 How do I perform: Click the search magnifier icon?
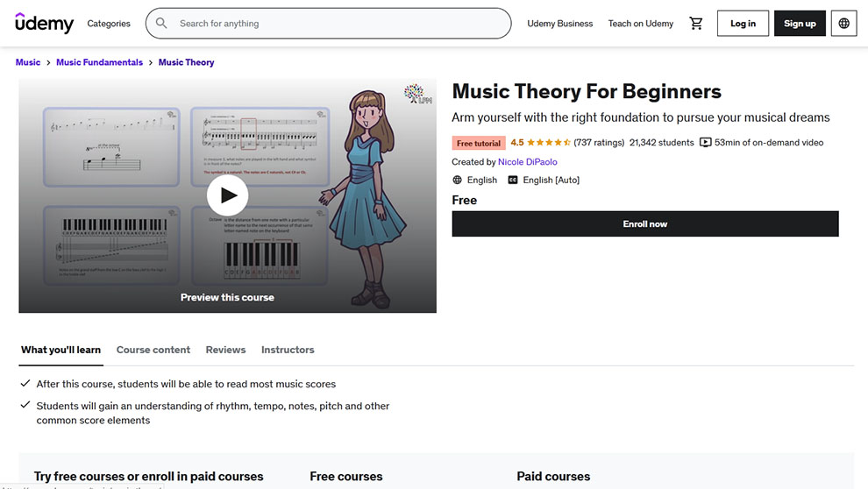point(161,24)
